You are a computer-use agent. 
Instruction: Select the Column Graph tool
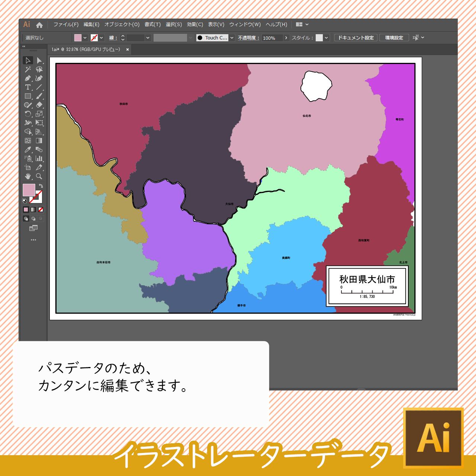(39, 158)
